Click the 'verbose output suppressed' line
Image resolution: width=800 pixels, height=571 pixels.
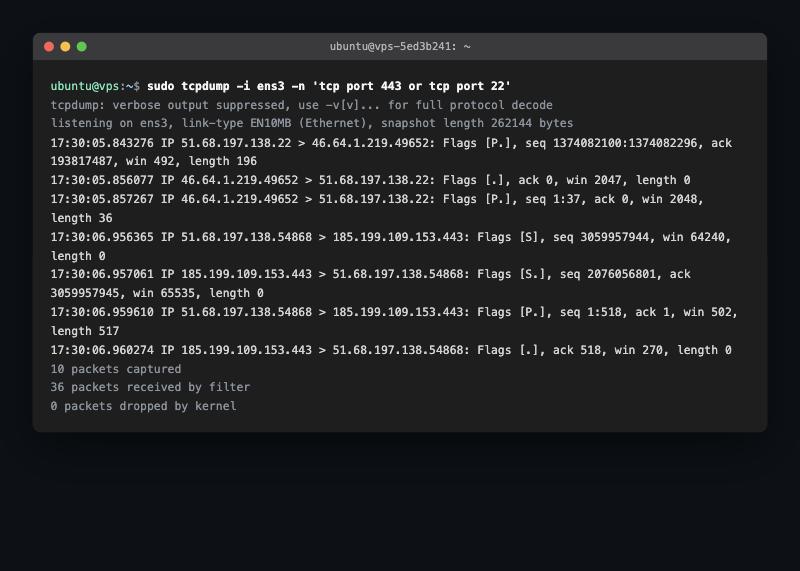302,105
